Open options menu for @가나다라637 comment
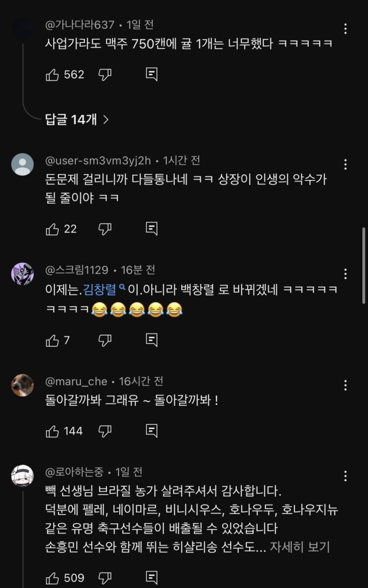Image resolution: width=368 pixels, height=588 pixels. (x=346, y=29)
